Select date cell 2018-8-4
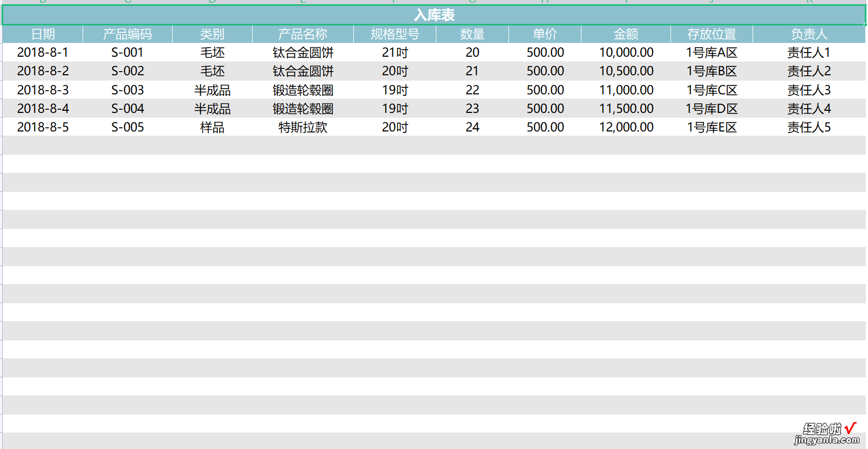Image resolution: width=868 pixels, height=449 pixels. [x=43, y=108]
